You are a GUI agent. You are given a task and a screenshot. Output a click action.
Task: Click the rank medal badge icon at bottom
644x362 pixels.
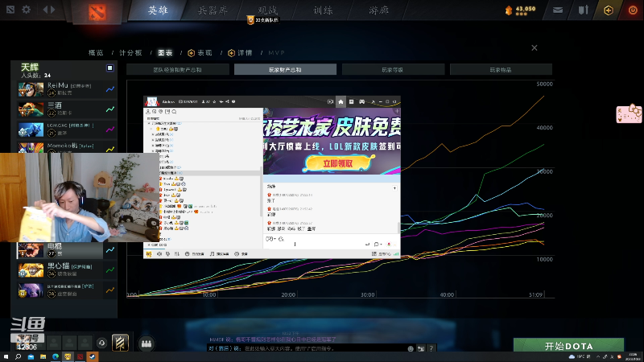pyautogui.click(x=120, y=343)
